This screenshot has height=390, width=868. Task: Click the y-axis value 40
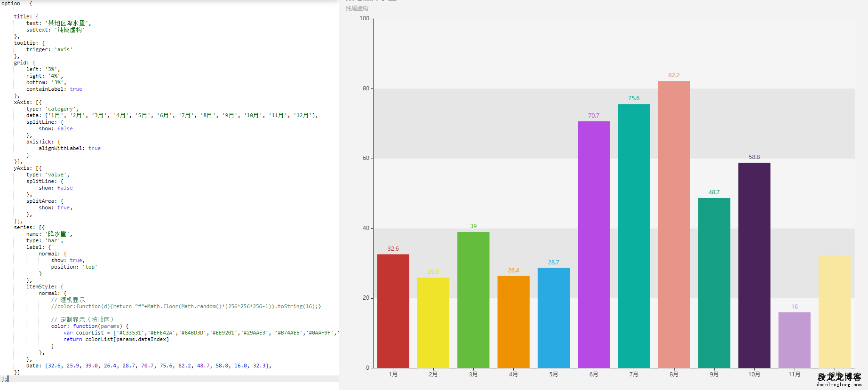tap(366, 228)
